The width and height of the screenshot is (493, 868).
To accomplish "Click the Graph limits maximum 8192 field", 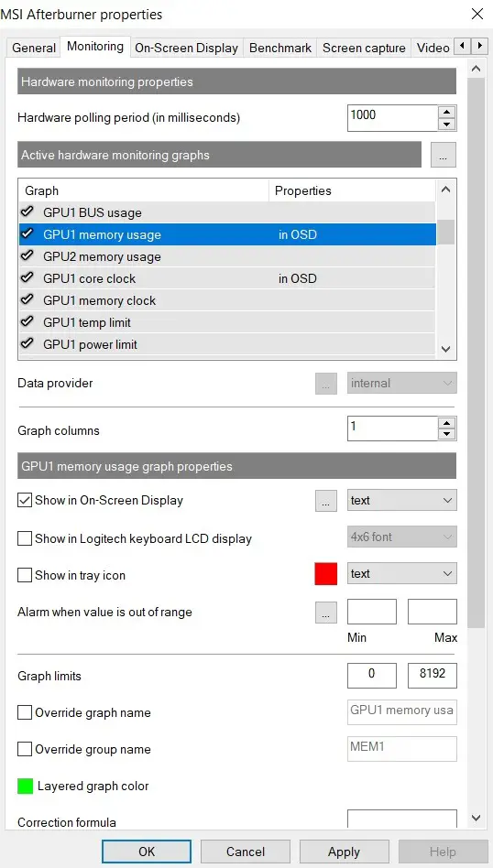I will pyautogui.click(x=433, y=676).
